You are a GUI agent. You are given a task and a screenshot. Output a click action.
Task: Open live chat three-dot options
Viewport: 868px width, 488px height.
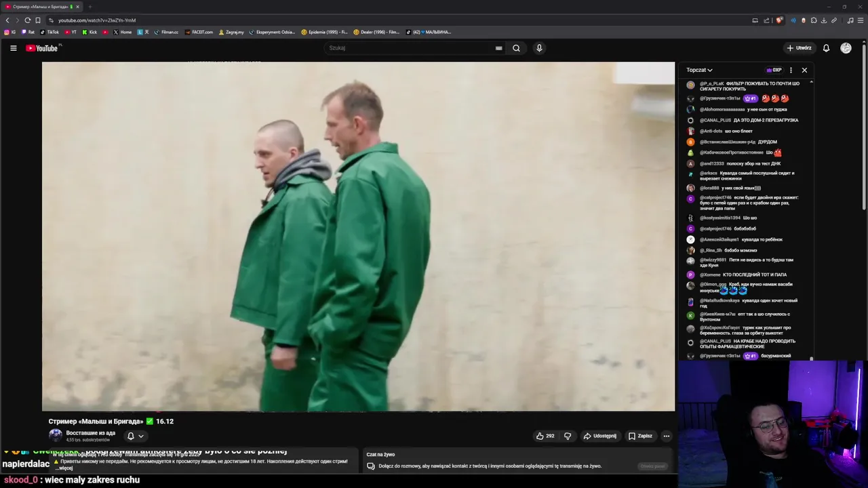tap(791, 70)
